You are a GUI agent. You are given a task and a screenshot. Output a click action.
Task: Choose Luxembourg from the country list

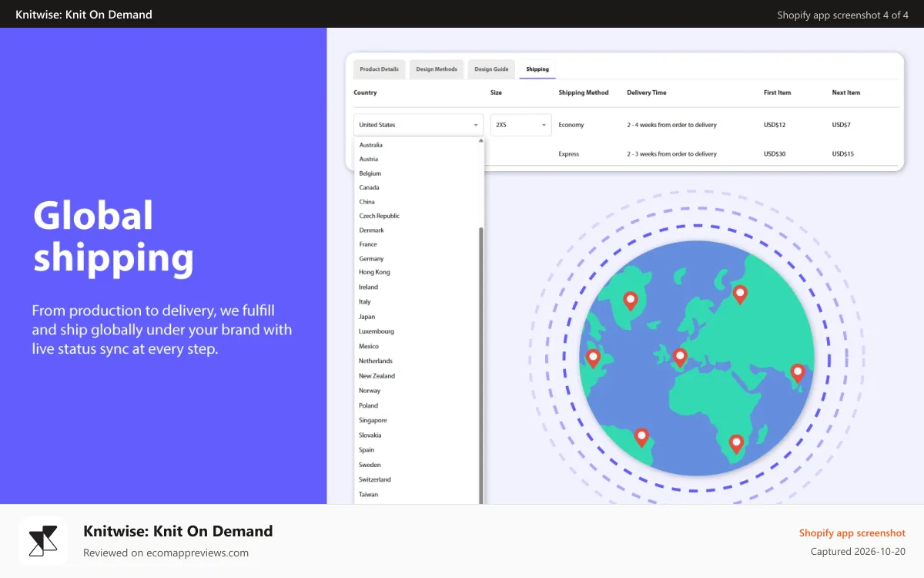[376, 331]
